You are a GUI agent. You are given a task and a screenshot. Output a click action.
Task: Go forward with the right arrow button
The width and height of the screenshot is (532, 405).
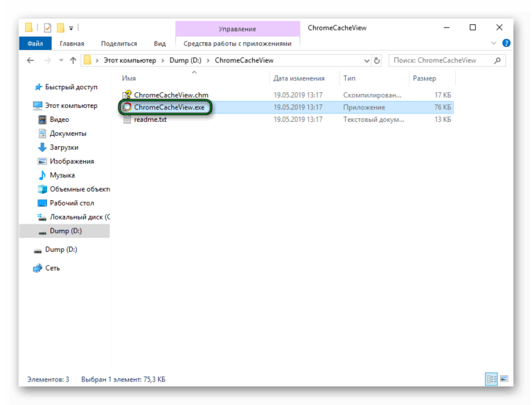[48, 60]
